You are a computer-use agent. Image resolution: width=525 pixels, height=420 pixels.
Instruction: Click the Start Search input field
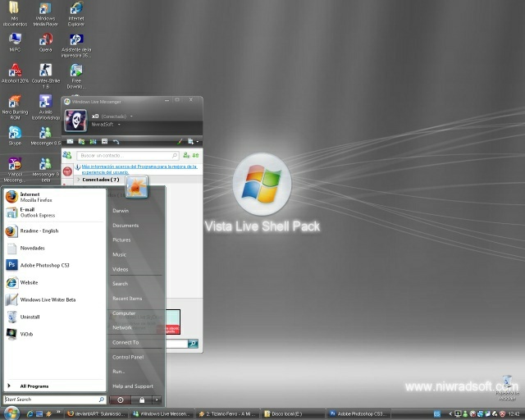(x=55, y=399)
